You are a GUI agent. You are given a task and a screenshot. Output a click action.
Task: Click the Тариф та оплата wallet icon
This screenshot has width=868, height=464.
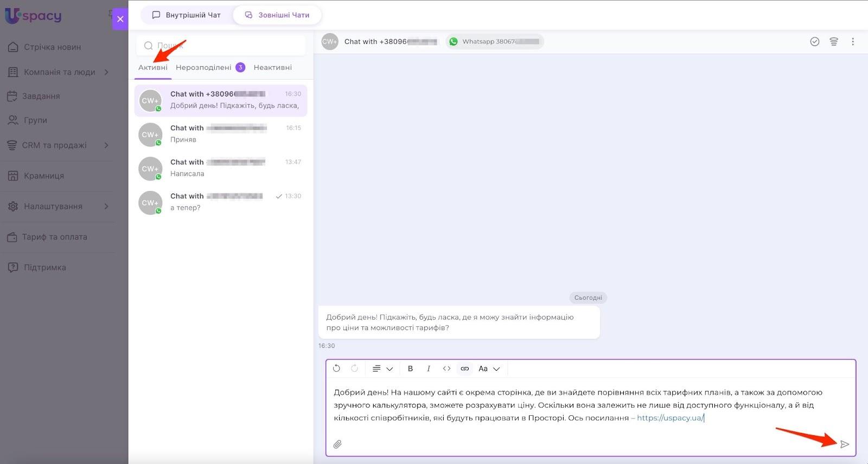[12, 237]
